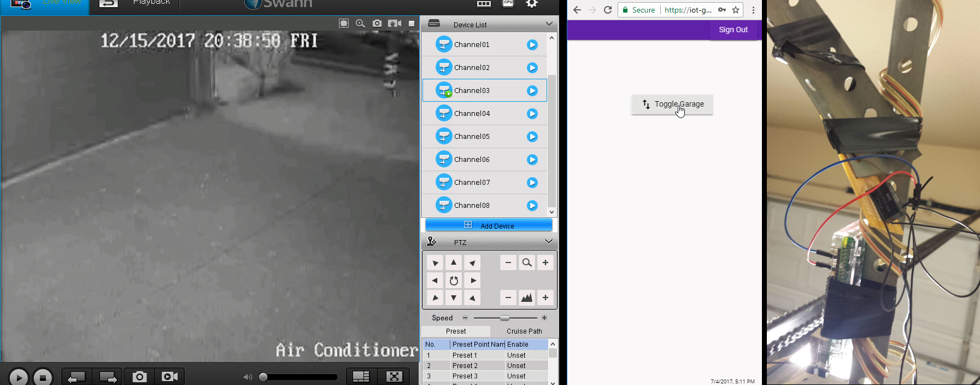Click the play button for Channel03
Screen dimensions: 980x385
532,91
